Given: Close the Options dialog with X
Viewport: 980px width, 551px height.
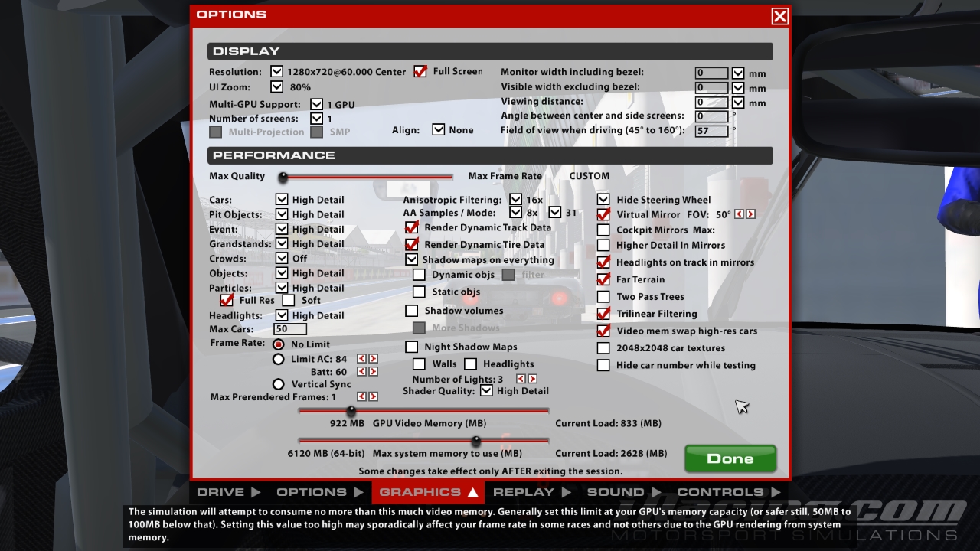Looking at the screenshot, I should [x=779, y=16].
